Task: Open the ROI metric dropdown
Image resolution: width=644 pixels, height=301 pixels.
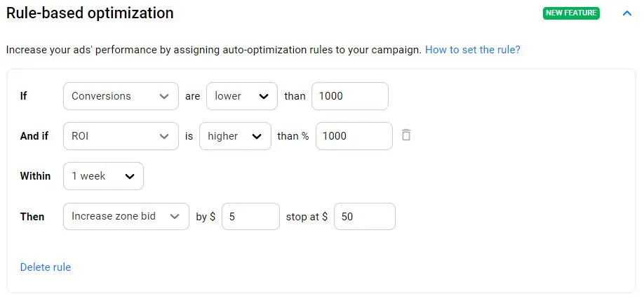Action: click(121, 136)
